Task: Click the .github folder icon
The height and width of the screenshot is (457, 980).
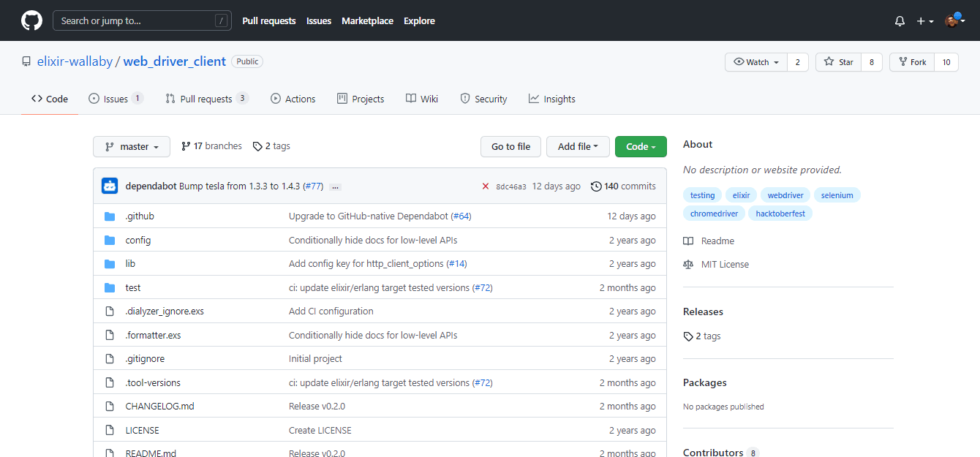Action: (110, 216)
